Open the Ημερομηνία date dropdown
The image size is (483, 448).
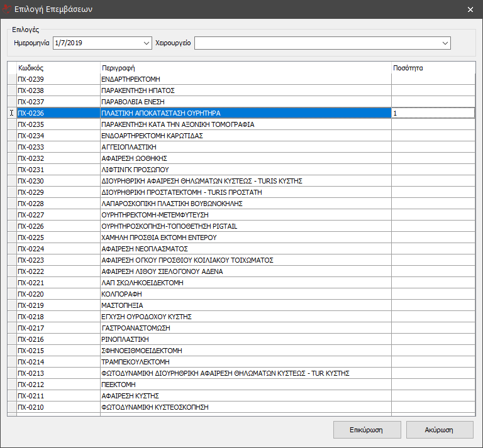[145, 43]
